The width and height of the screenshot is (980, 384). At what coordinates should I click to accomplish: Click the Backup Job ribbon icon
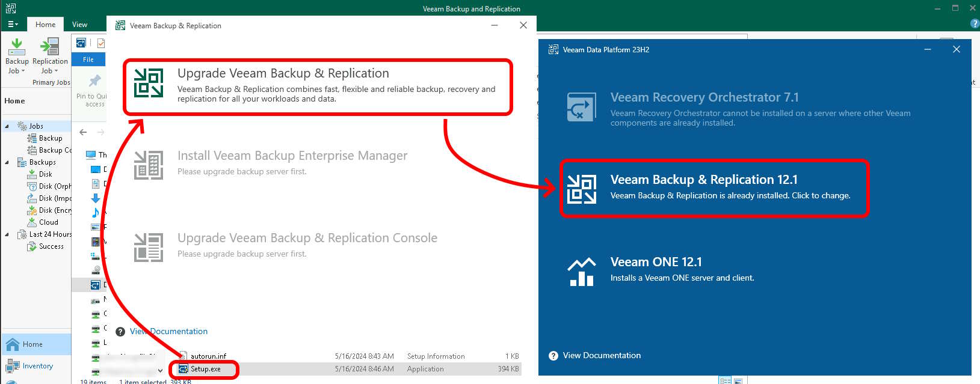17,48
